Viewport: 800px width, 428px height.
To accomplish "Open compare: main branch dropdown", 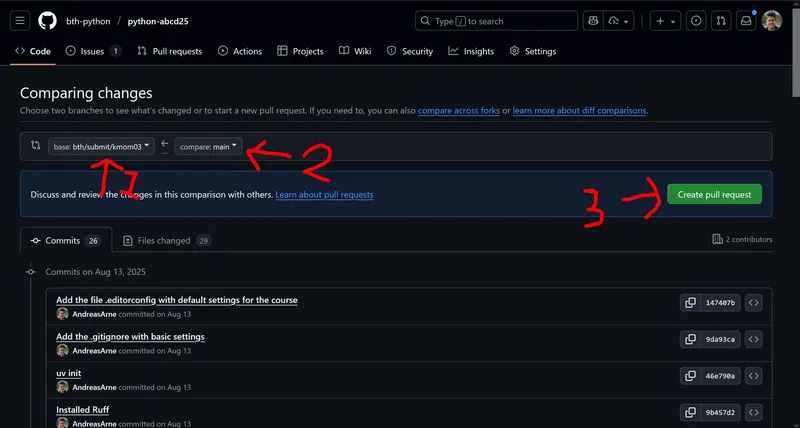I will [209, 147].
